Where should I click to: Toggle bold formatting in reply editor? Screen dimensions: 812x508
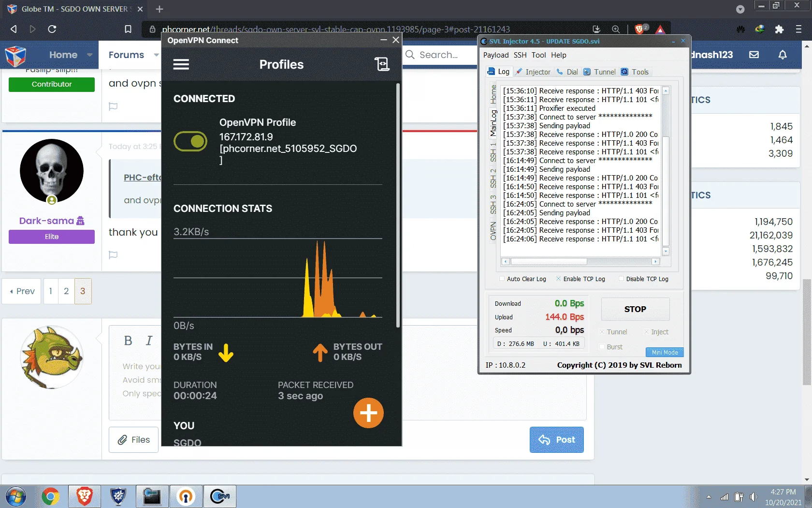coord(128,341)
